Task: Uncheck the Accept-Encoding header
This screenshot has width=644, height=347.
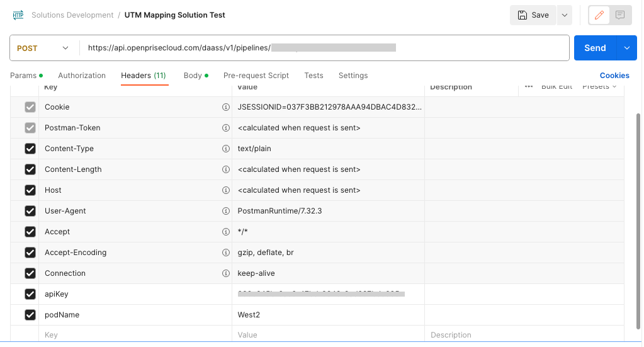Action: [30, 253]
